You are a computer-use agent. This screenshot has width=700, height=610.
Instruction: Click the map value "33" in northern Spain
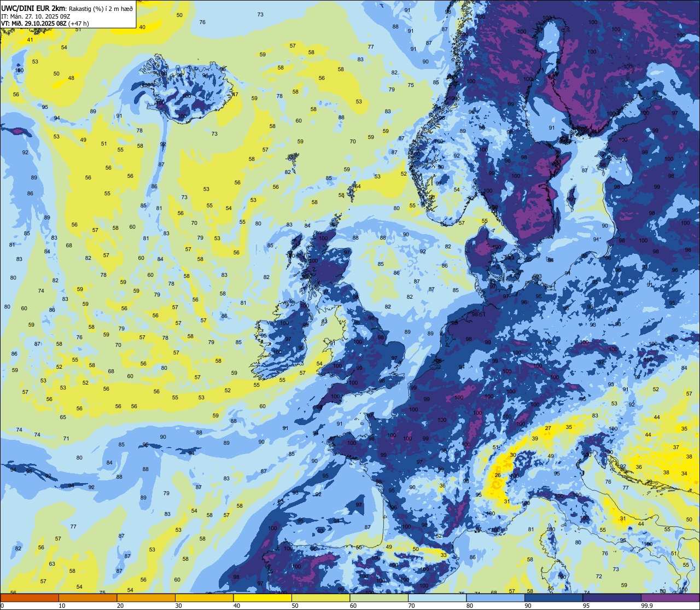444,555
